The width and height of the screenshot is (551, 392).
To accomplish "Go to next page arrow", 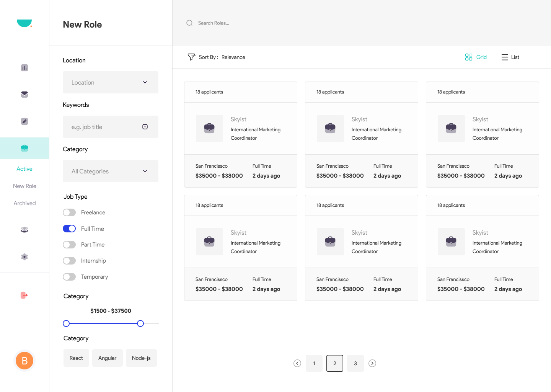I will click(372, 363).
